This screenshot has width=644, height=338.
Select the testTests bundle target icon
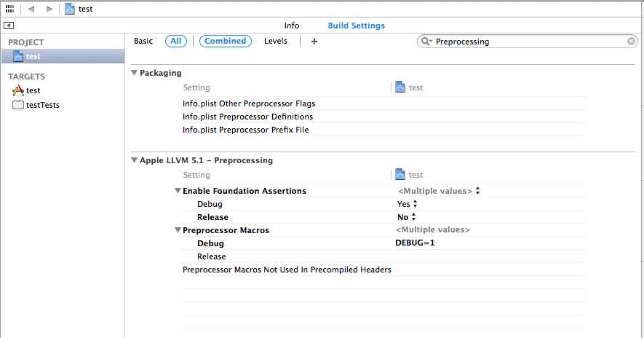click(x=17, y=104)
